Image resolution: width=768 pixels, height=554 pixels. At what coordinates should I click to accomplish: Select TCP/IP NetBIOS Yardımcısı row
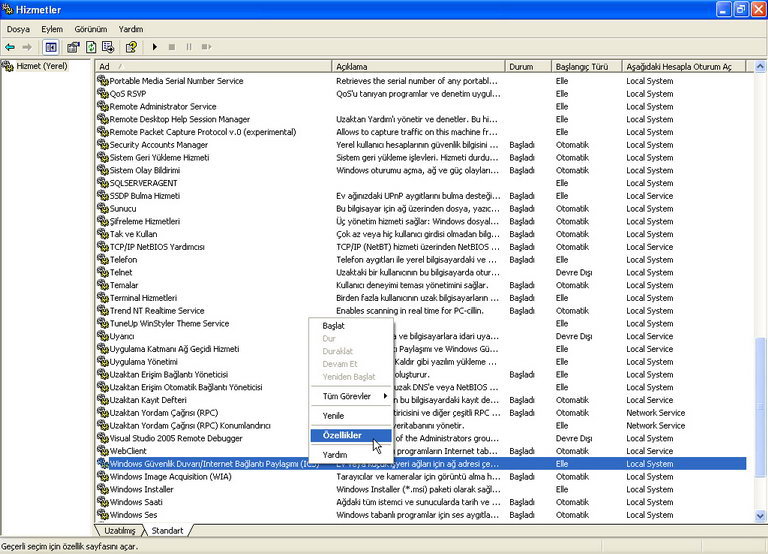(421, 246)
